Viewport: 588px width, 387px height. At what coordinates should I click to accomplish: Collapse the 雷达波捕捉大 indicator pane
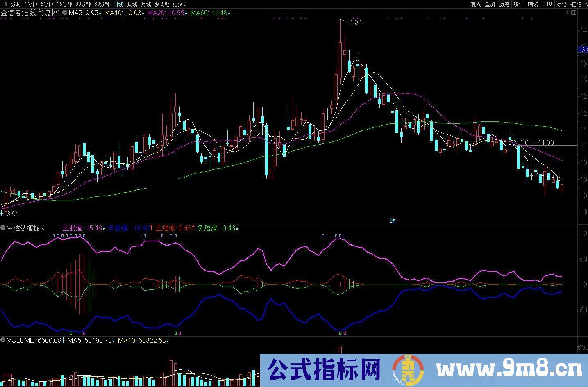[3, 228]
